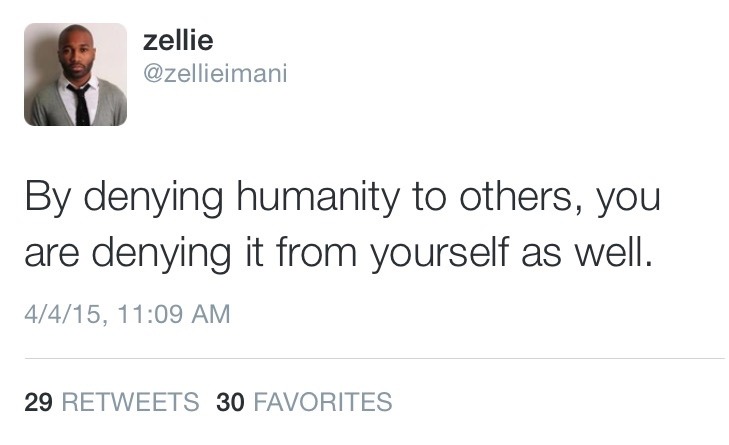729x445 pixels.
Task: Click the retweet count number 29
Action: point(38,402)
